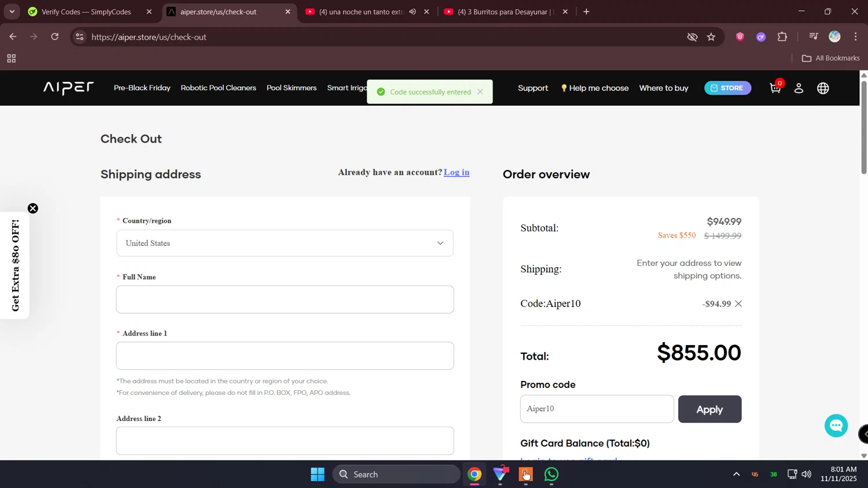Click the page vertical scrollbar

click(863, 127)
